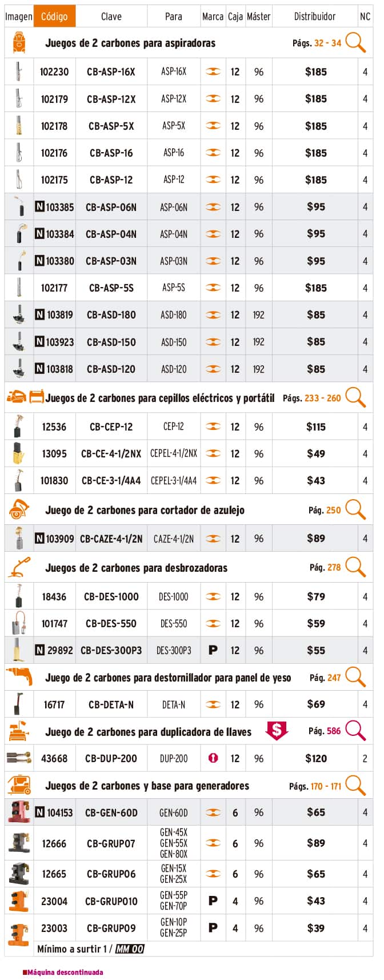Click the drill icon for destornillador section

pyautogui.click(x=19, y=677)
